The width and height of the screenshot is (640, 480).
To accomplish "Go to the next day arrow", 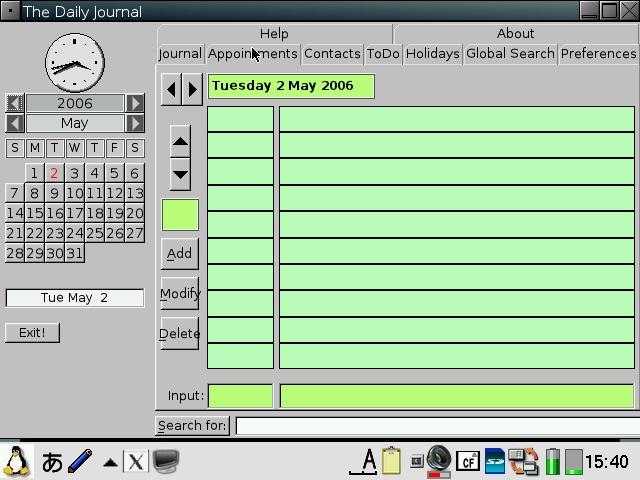I will tap(192, 88).
